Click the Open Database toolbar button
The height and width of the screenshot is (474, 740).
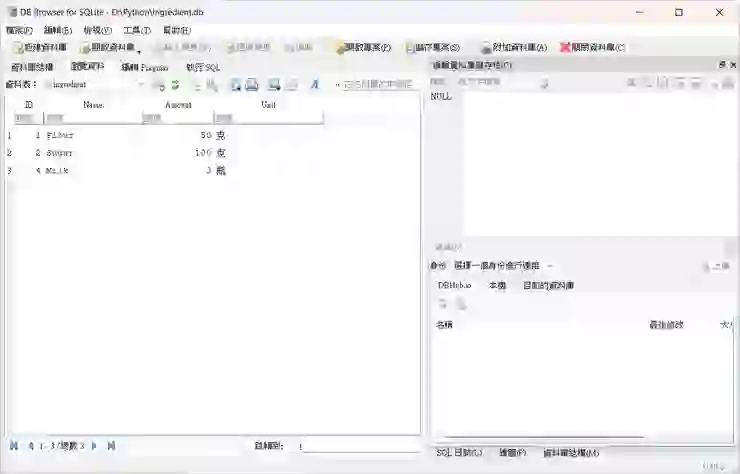click(108, 48)
